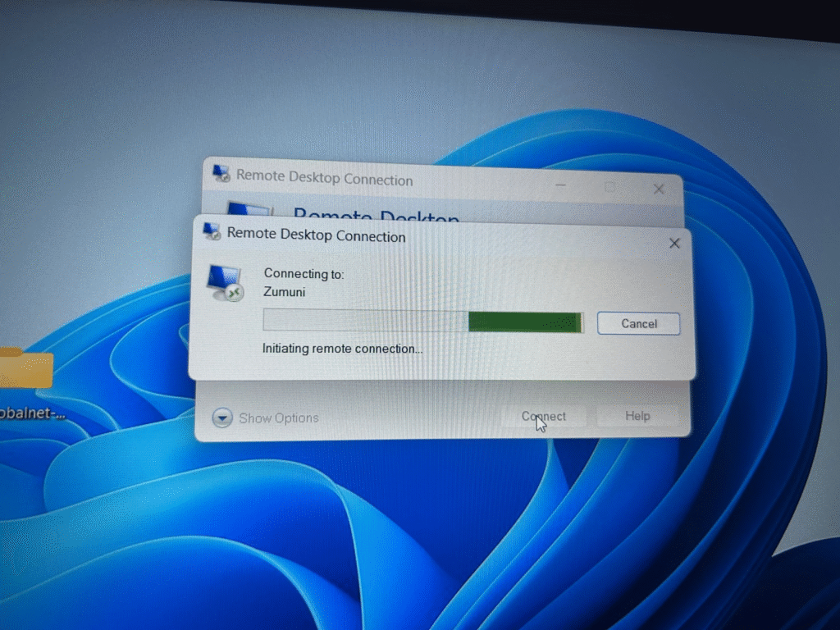Click the Remote Desktop Connection title bar icon

click(x=220, y=173)
